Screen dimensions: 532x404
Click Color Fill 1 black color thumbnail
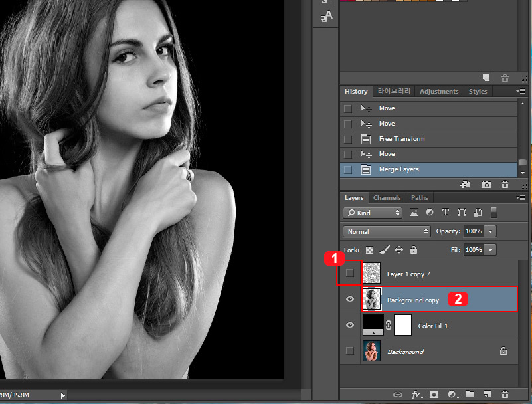click(x=373, y=325)
